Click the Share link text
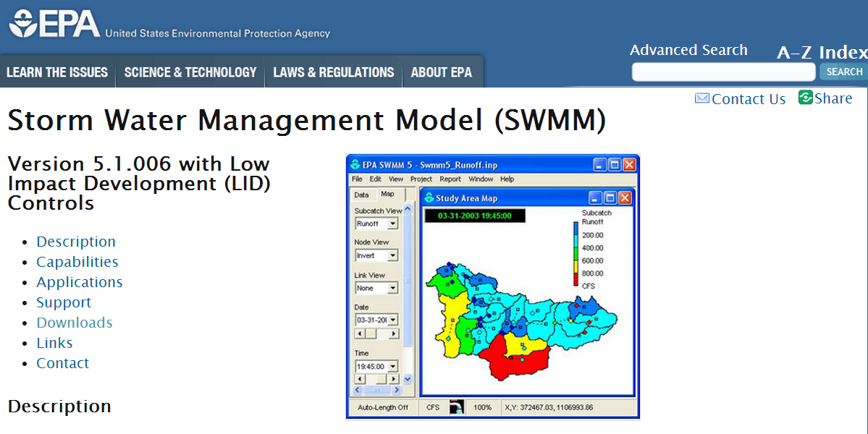This screenshot has height=434, width=868. pyautogui.click(x=833, y=98)
